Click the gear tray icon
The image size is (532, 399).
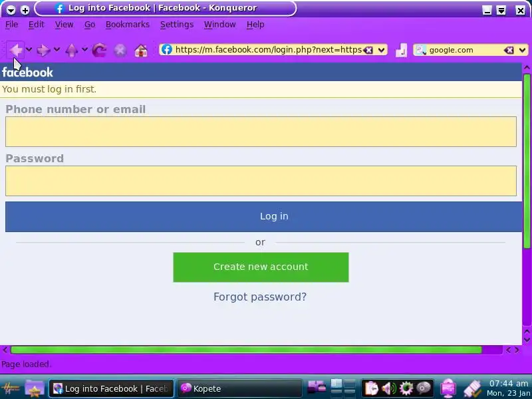(406, 388)
